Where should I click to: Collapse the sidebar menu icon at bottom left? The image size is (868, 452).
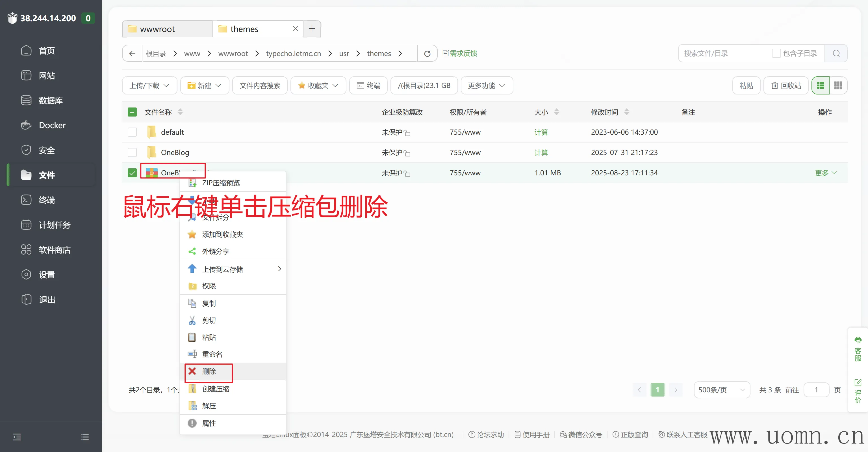click(x=17, y=437)
